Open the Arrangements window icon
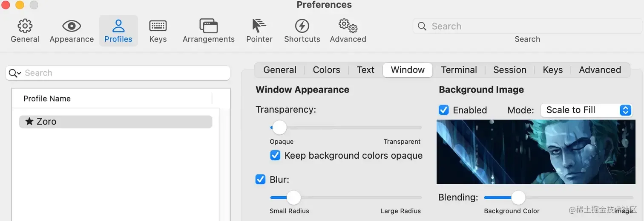This screenshot has width=644, height=221. 208,26
